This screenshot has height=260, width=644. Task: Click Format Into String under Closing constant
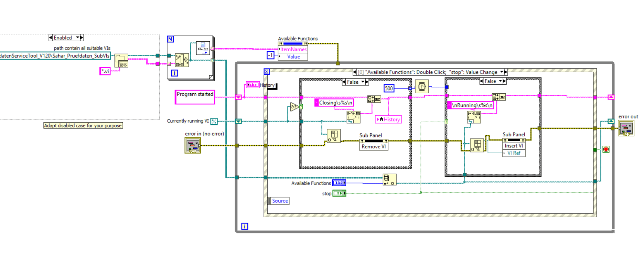tap(353, 117)
